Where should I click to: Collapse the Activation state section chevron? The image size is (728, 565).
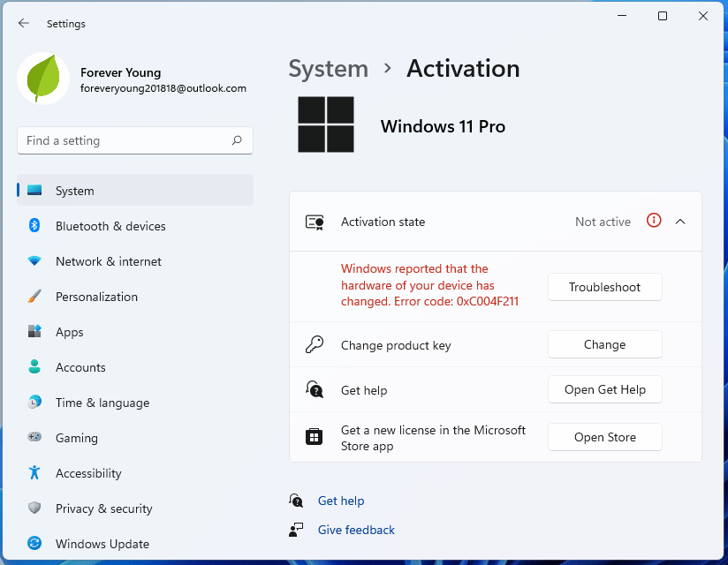click(x=680, y=222)
